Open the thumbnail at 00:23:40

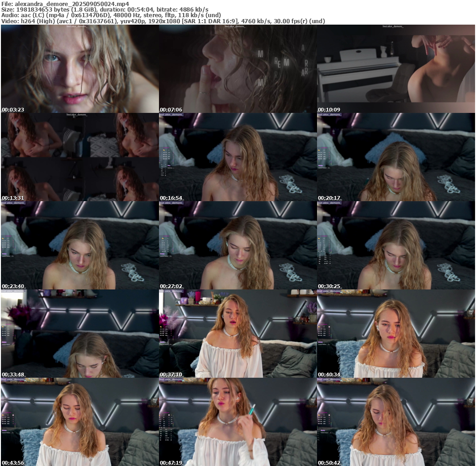pyautogui.click(x=79, y=245)
